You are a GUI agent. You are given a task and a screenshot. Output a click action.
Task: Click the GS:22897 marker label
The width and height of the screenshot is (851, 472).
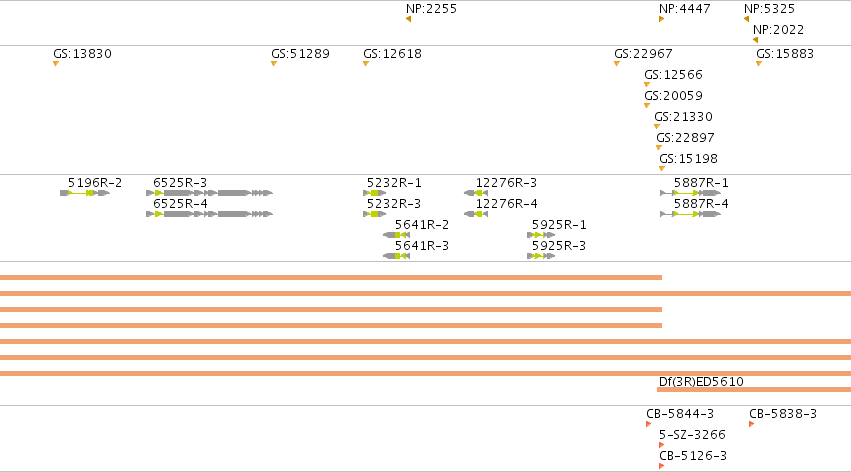coord(685,138)
